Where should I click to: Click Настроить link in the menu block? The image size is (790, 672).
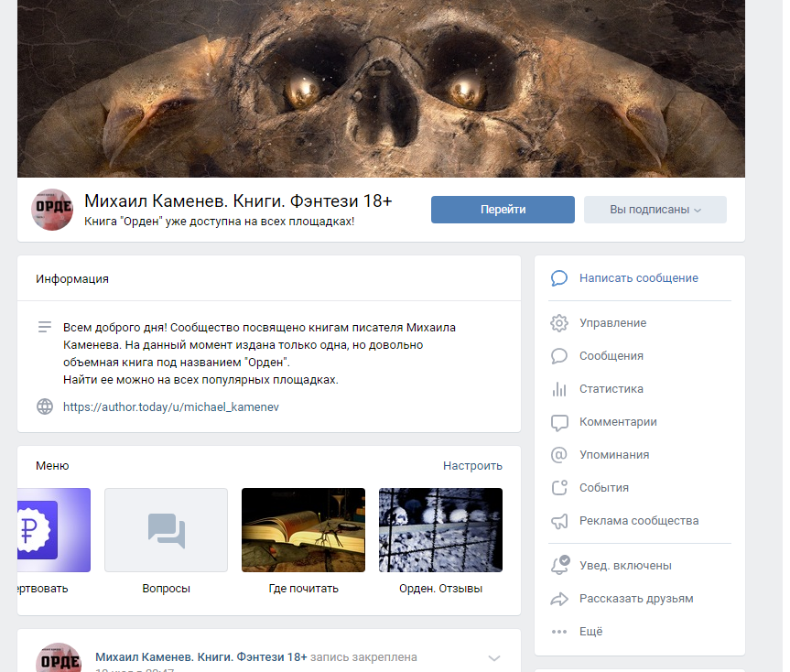click(472, 466)
